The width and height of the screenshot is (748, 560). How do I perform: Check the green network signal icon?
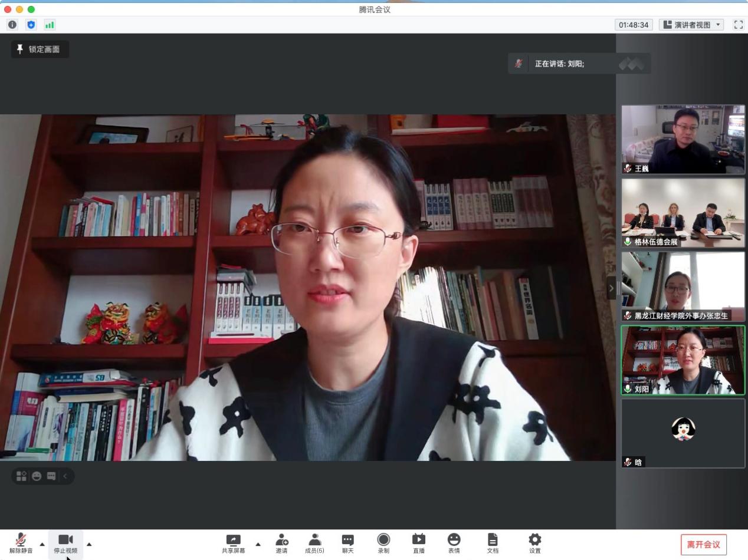pos(50,25)
